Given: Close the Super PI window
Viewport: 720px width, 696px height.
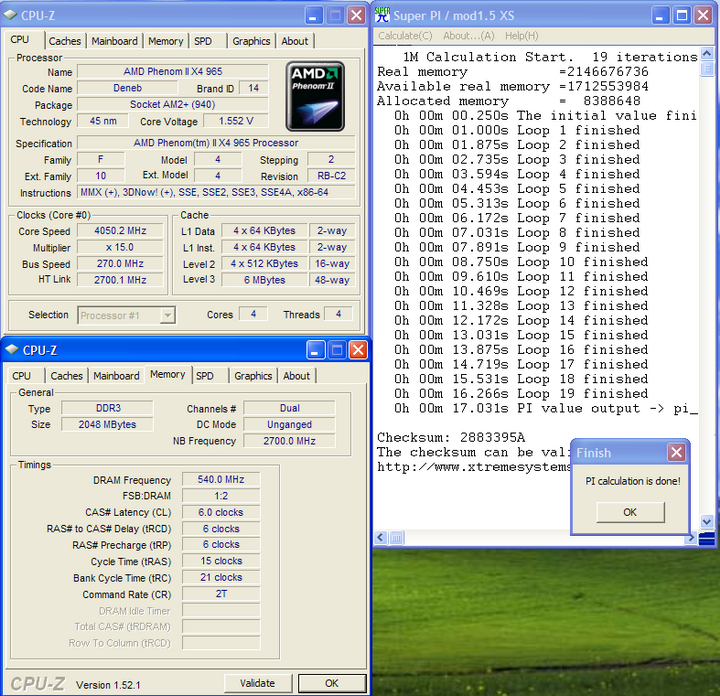Looking at the screenshot, I should click(x=703, y=16).
